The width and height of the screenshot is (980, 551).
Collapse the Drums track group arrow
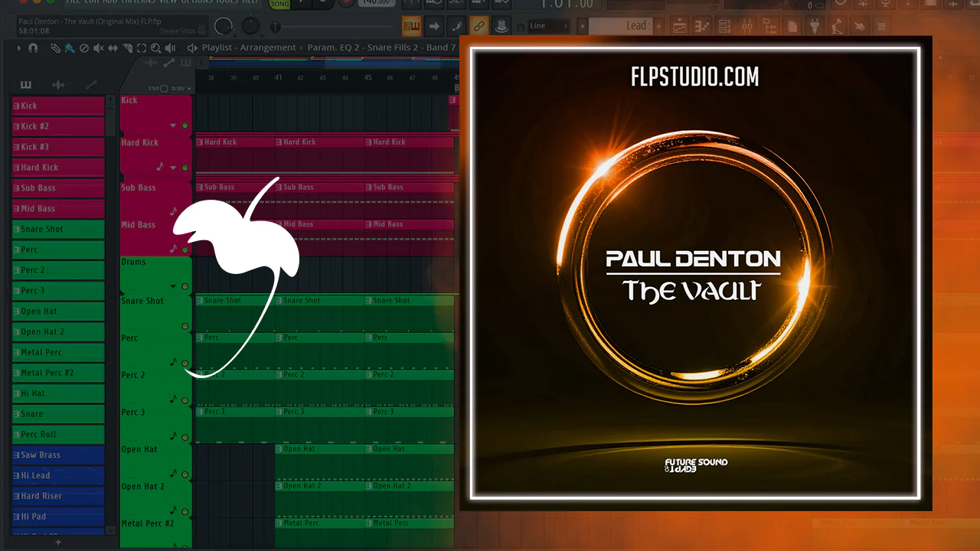[173, 287]
